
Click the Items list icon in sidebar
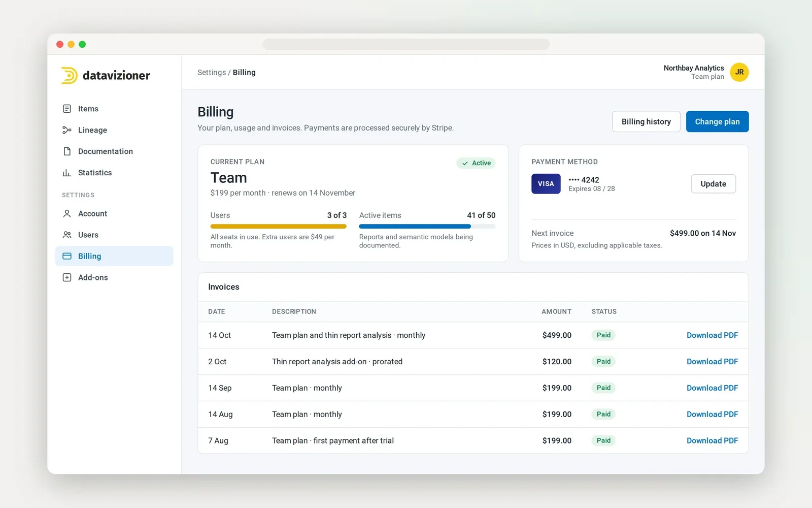click(x=67, y=109)
